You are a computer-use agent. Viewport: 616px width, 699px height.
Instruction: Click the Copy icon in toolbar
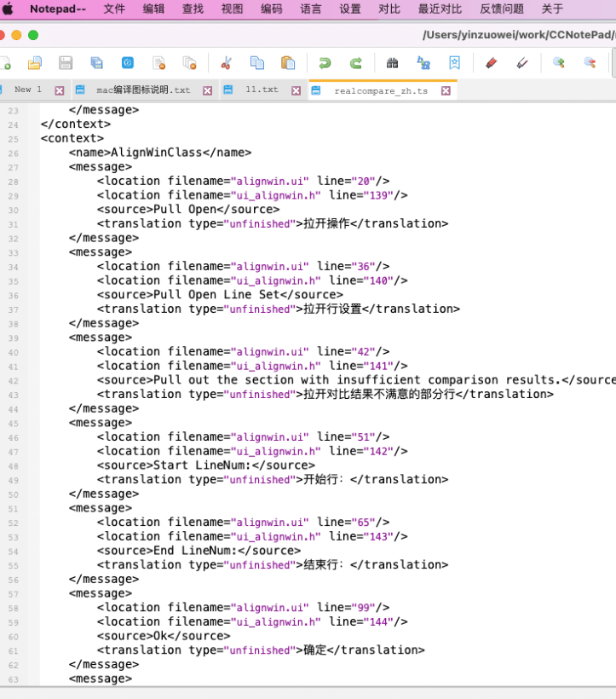[x=257, y=63]
